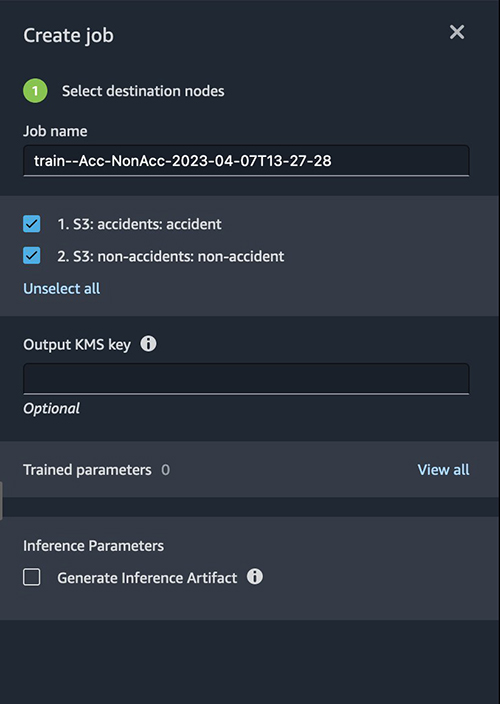Focus the Job name text field
This screenshot has width=500, height=704.
246,160
